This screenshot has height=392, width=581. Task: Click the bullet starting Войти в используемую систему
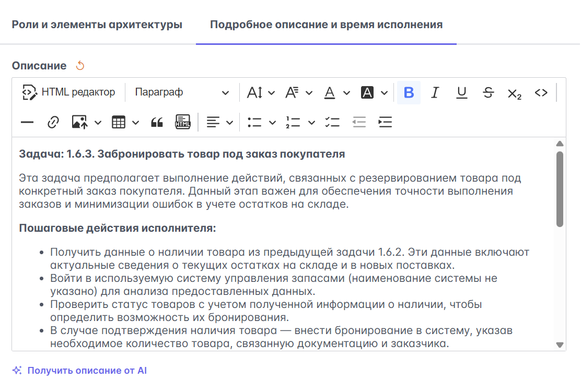pyautogui.click(x=274, y=284)
